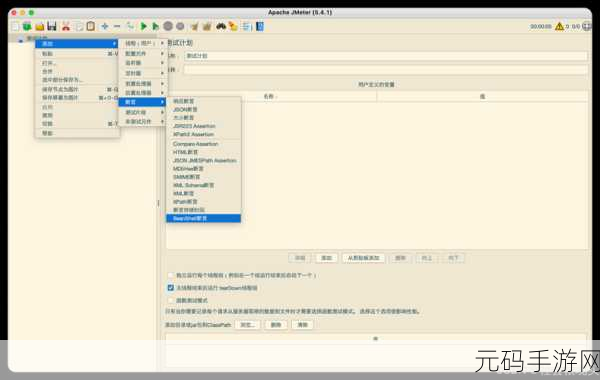Click the Stop test round icon
600x380 pixels.
[x=168, y=26]
